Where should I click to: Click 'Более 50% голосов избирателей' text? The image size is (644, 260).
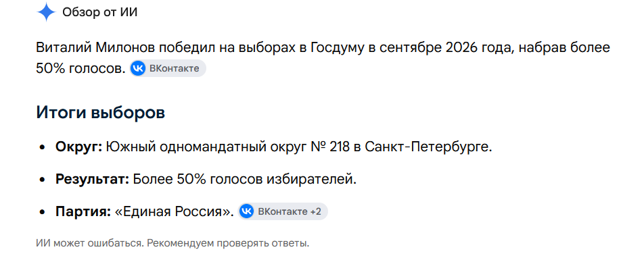click(243, 179)
